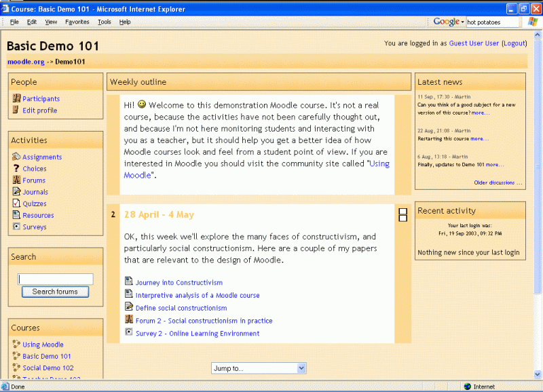Click the Logout link
Viewport: 543px width, 392px height.
[514, 43]
